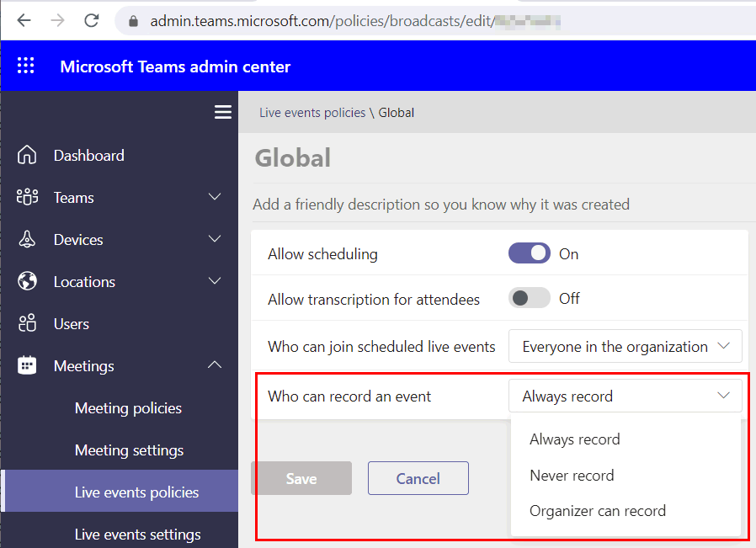Open Meeting settings in sidebar

(129, 450)
